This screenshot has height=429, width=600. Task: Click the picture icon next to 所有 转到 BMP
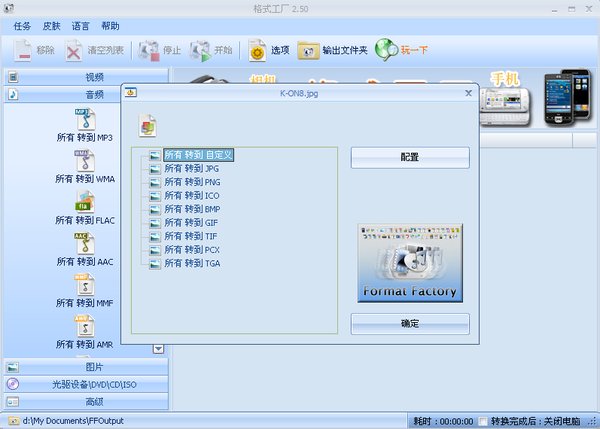pyautogui.click(x=155, y=210)
